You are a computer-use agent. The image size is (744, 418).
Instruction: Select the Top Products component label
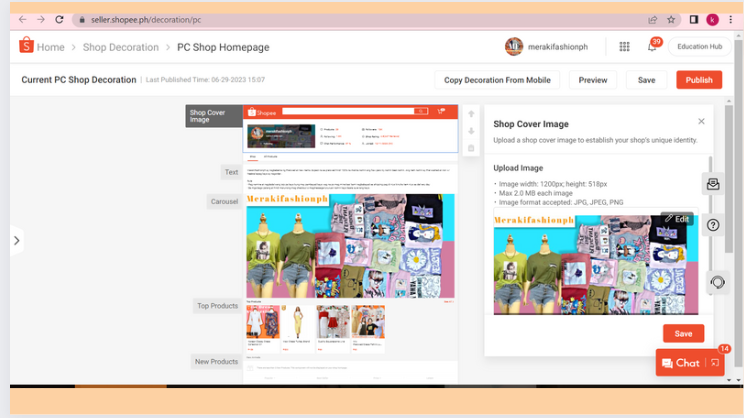(x=217, y=306)
